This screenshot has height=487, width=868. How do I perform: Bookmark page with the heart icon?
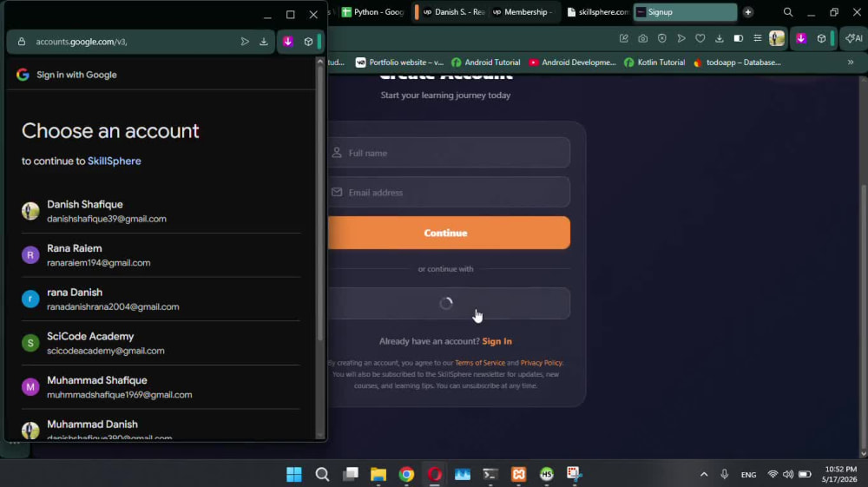[x=700, y=38]
